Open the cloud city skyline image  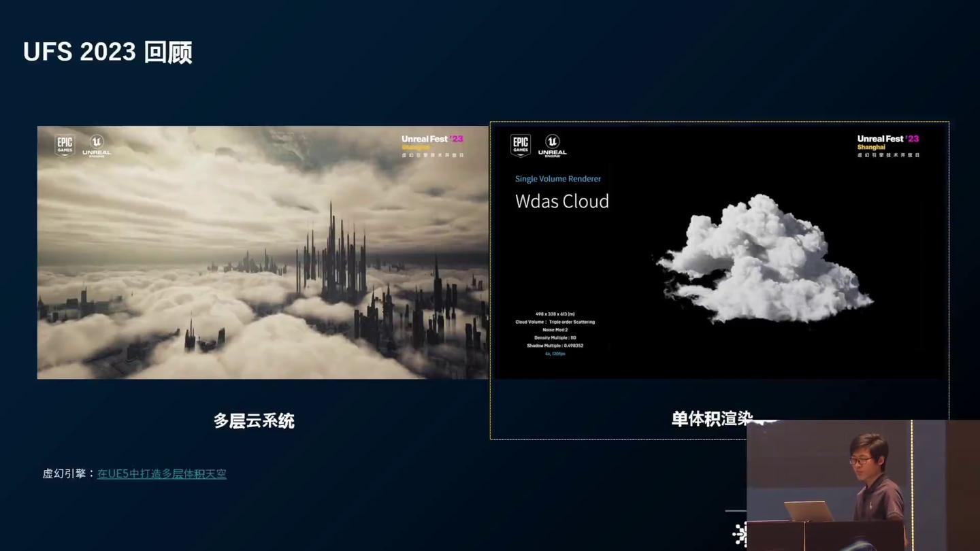(263, 252)
